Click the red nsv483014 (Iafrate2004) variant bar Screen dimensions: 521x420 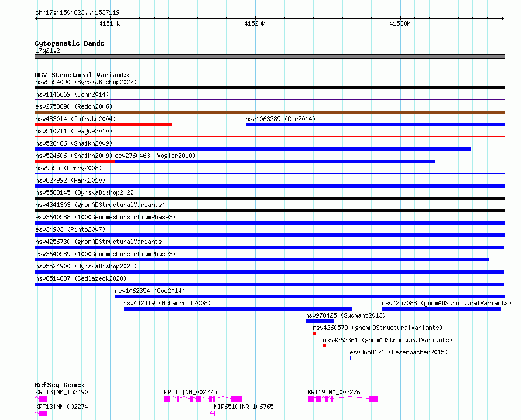tap(104, 125)
